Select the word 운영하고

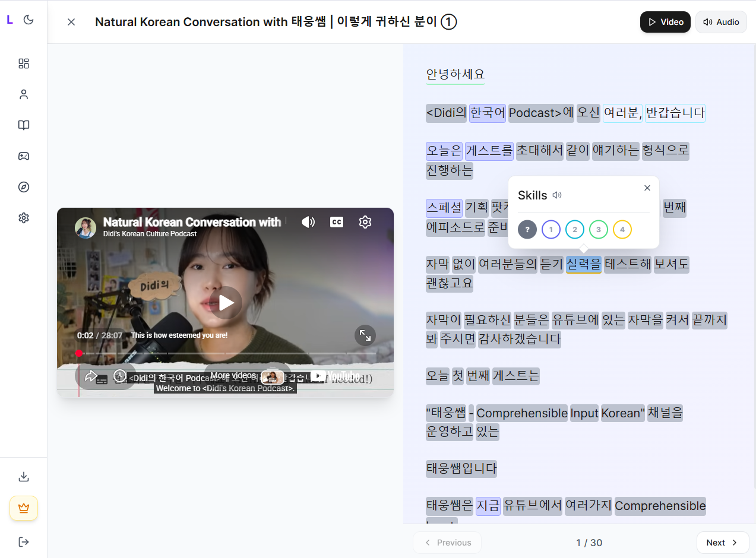click(x=450, y=432)
